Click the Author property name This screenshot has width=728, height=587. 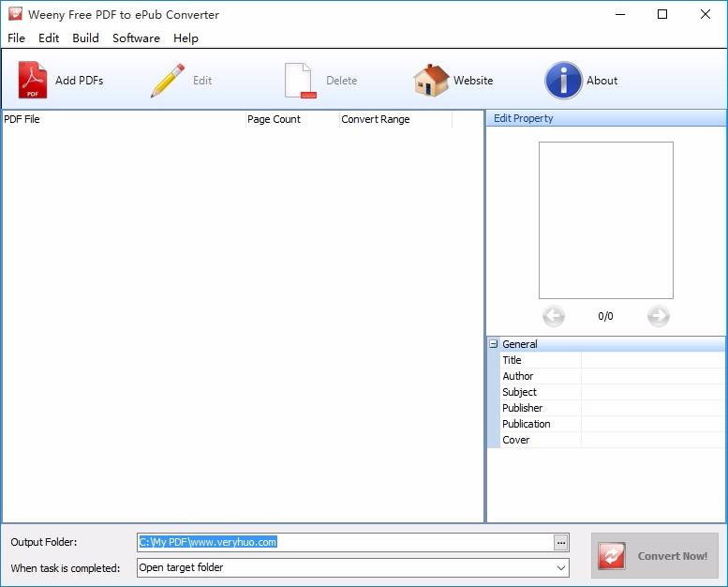coord(518,376)
